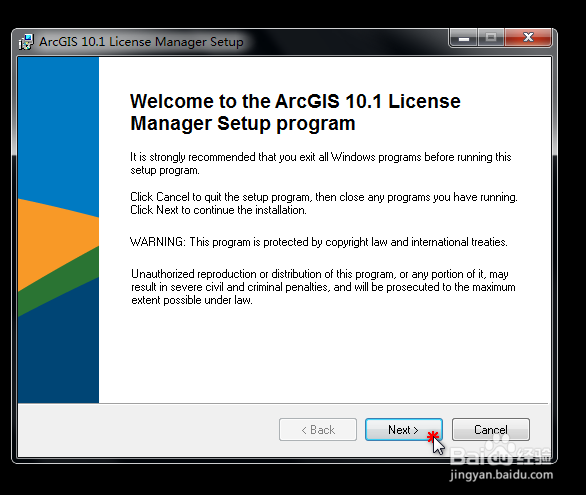Image resolution: width=586 pixels, height=495 pixels.
Task: Close the ArcGIS License Manager Setup window
Action: pyautogui.click(x=528, y=37)
